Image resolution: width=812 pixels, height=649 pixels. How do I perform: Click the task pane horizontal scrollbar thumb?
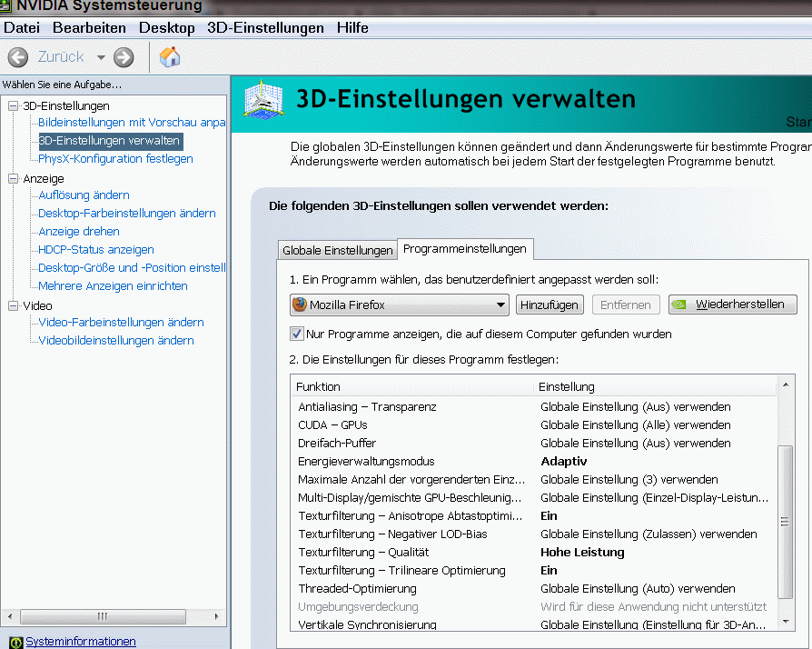(103, 616)
